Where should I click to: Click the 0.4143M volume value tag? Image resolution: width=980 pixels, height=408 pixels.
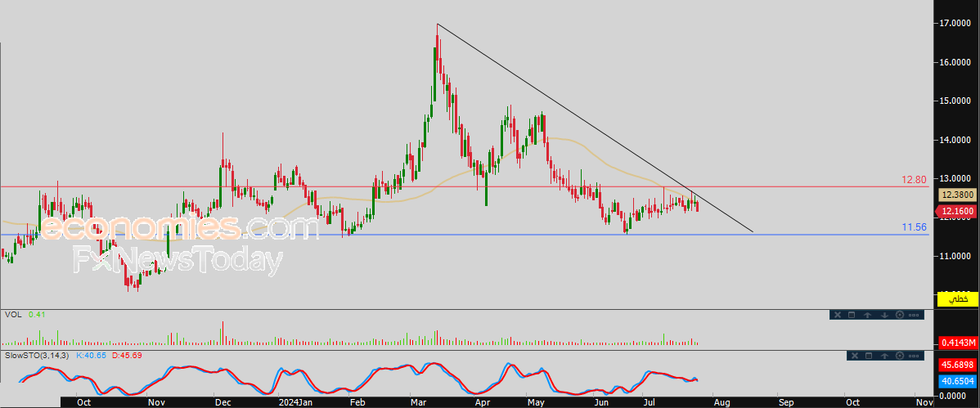(x=957, y=343)
